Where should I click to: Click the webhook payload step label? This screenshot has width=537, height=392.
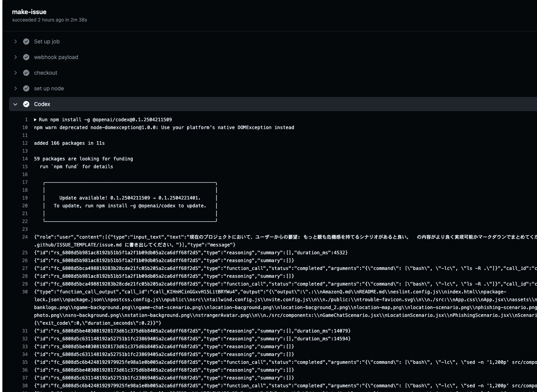pos(56,57)
